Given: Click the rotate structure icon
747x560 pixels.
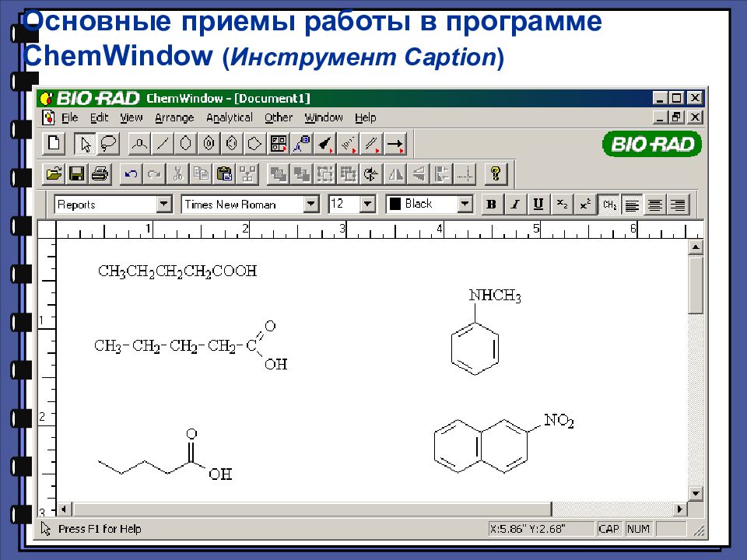Looking at the screenshot, I should (371, 173).
